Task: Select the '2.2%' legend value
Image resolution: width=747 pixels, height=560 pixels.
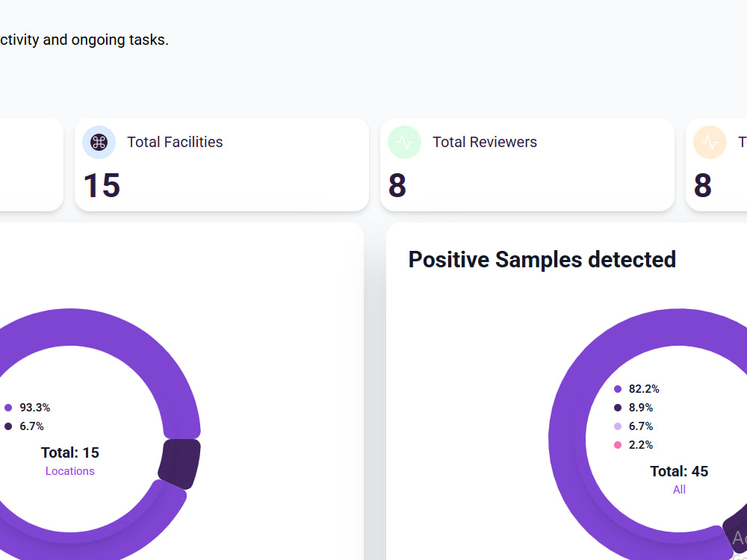Action: 641,445
